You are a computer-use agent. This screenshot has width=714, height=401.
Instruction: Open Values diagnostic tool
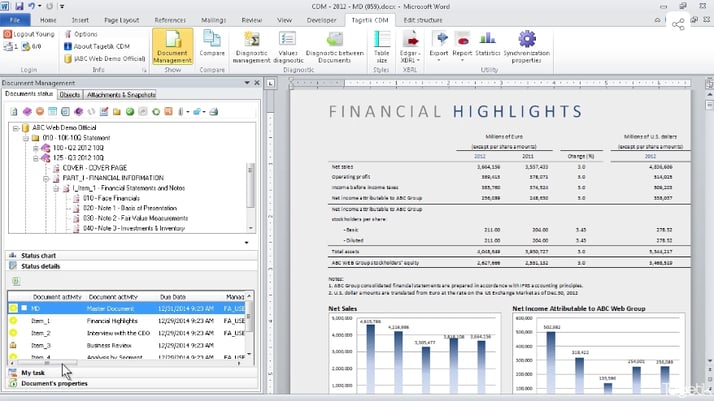point(288,47)
